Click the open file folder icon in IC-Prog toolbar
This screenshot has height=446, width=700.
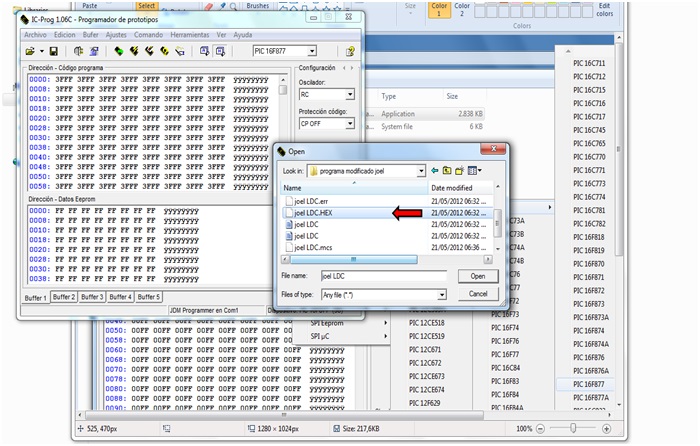[30, 51]
